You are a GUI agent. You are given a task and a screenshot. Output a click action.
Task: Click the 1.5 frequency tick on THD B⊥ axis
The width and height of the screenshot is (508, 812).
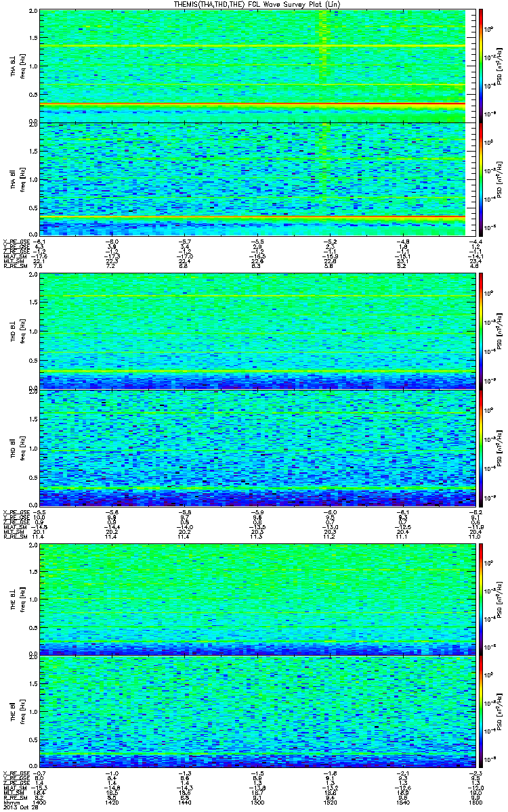pyautogui.click(x=34, y=304)
